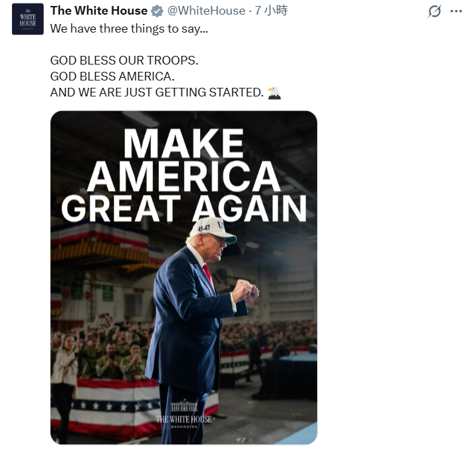Open the three-dot more options menu

pos(456,11)
